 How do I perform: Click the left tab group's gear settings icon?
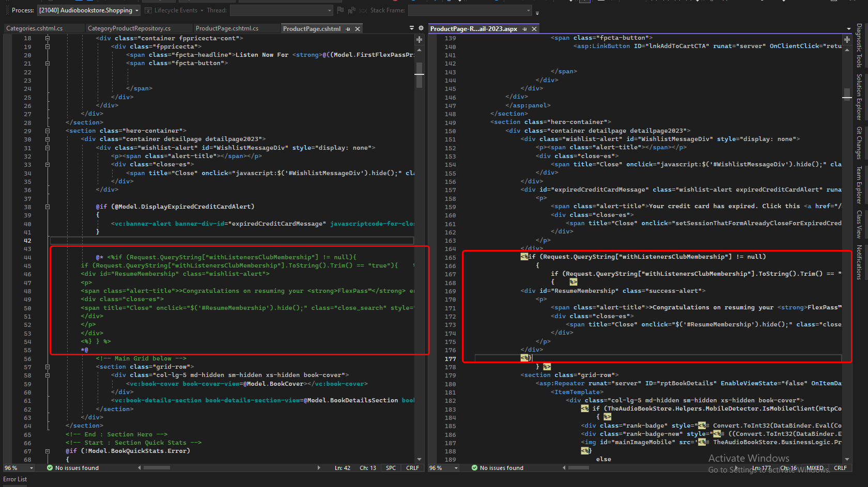[421, 28]
